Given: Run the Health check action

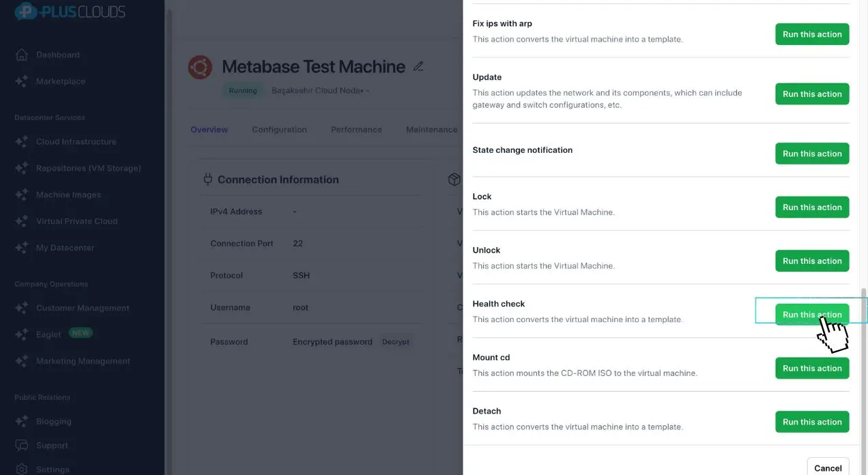Looking at the screenshot, I should [811, 315].
